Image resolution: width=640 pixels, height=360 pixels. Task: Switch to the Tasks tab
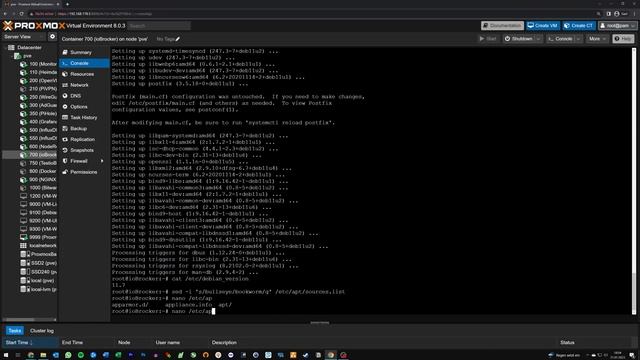(14, 331)
